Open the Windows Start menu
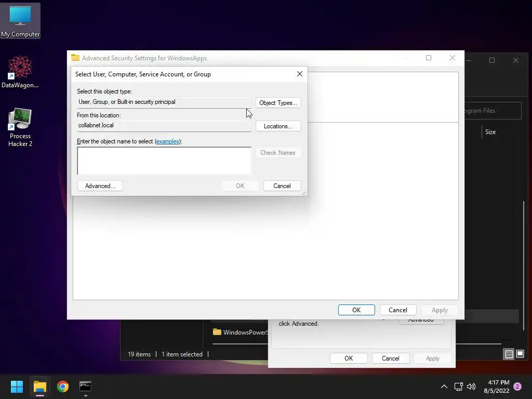This screenshot has width=532, height=399. 17,387
